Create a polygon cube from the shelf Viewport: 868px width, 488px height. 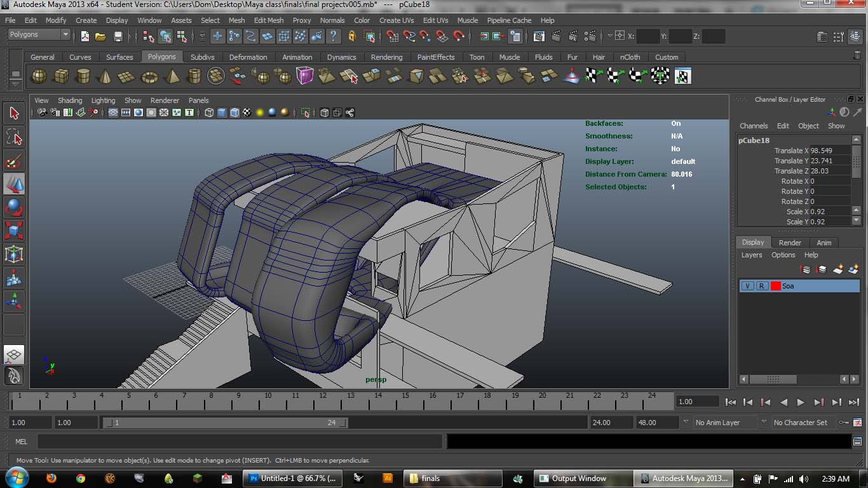[61, 77]
